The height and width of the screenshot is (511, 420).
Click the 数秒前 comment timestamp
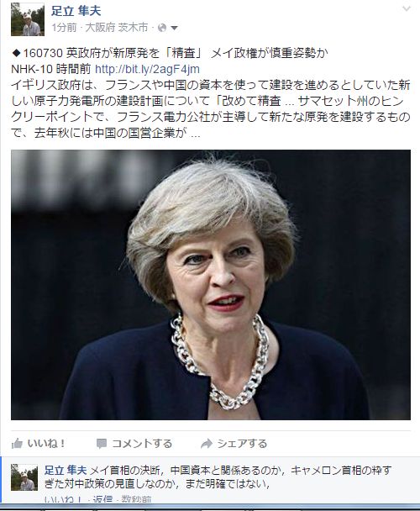click(x=136, y=499)
